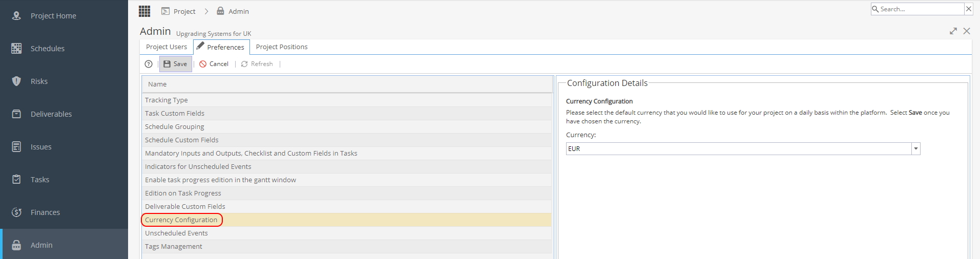Select the Schedule Custom Fields row

click(347, 140)
